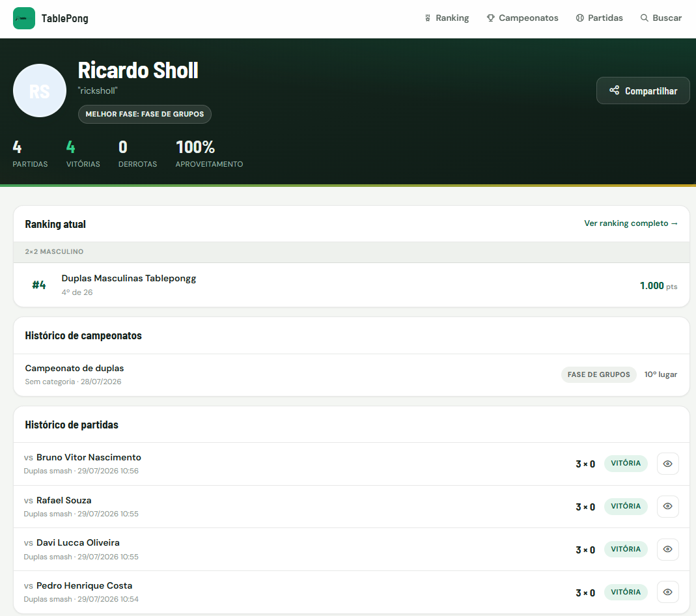Click the "Melhor fase: Fase de Grupos" badge
Image resolution: width=696 pixels, height=616 pixels.
pyautogui.click(x=145, y=114)
